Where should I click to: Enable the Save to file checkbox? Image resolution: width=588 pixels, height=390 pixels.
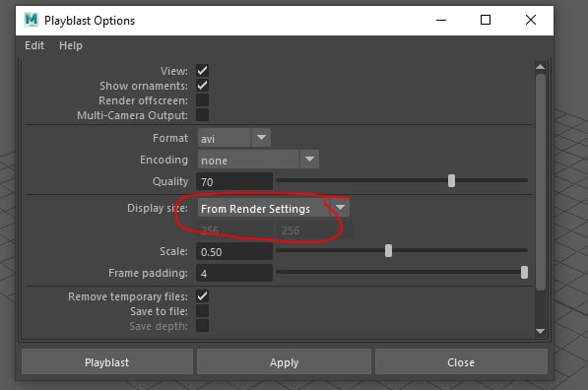coord(202,311)
